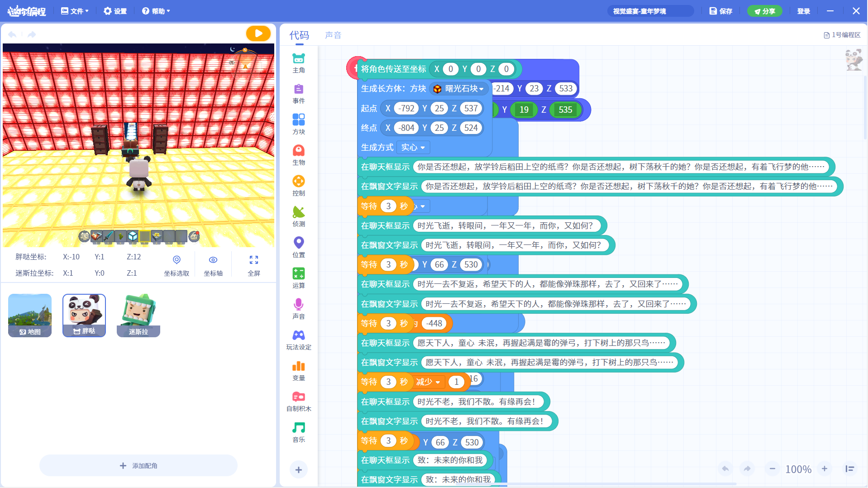Click the green Z value 535

coord(565,110)
